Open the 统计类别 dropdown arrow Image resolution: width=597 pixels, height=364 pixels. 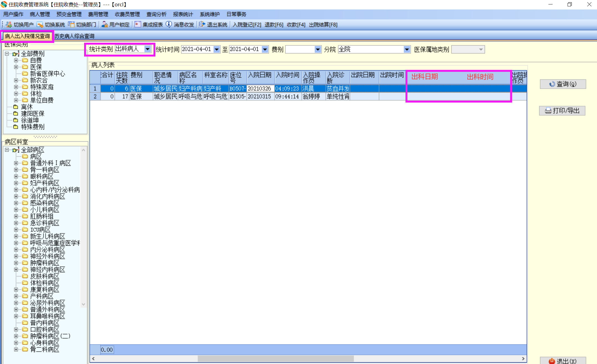pyautogui.click(x=148, y=49)
